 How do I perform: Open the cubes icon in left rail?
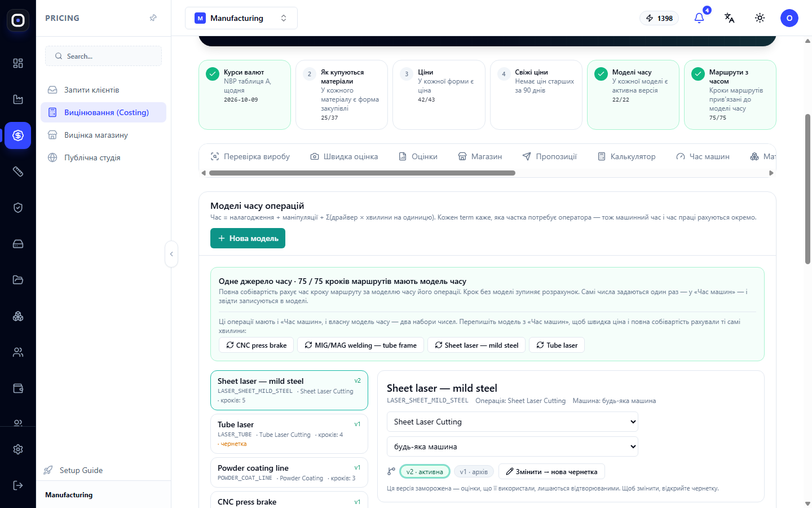pos(18,316)
